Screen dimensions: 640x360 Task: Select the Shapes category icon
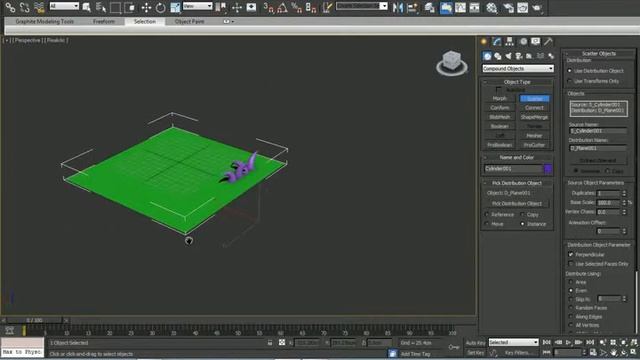pyautogui.click(x=498, y=56)
